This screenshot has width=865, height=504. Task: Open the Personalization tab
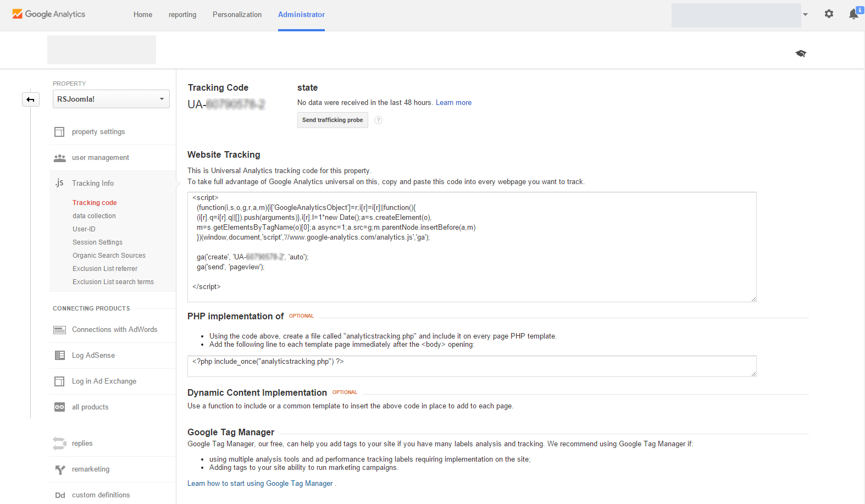click(237, 15)
